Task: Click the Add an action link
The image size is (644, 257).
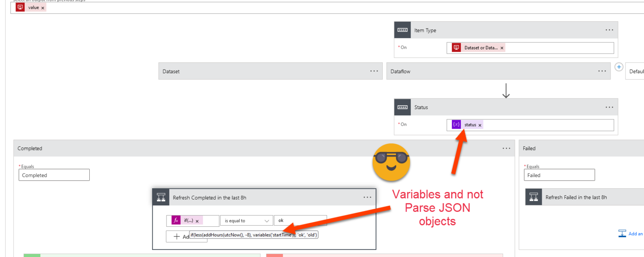Action: (636, 234)
